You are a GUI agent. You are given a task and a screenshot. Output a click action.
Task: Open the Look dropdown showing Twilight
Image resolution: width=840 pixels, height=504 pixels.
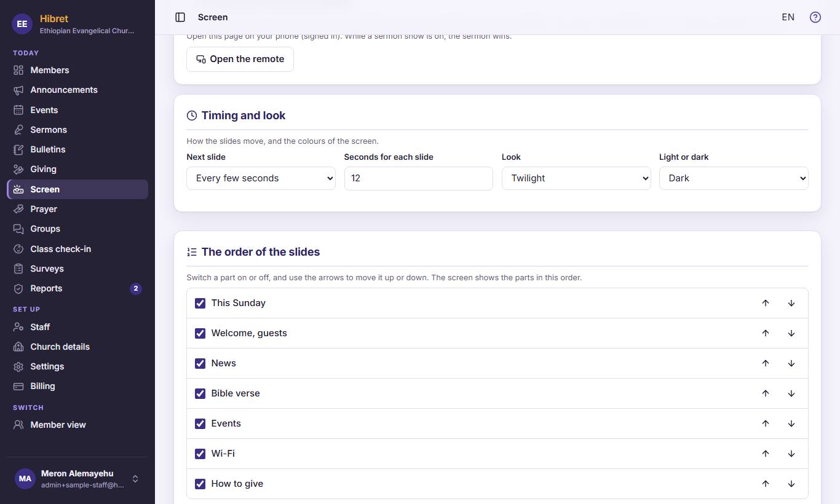576,178
